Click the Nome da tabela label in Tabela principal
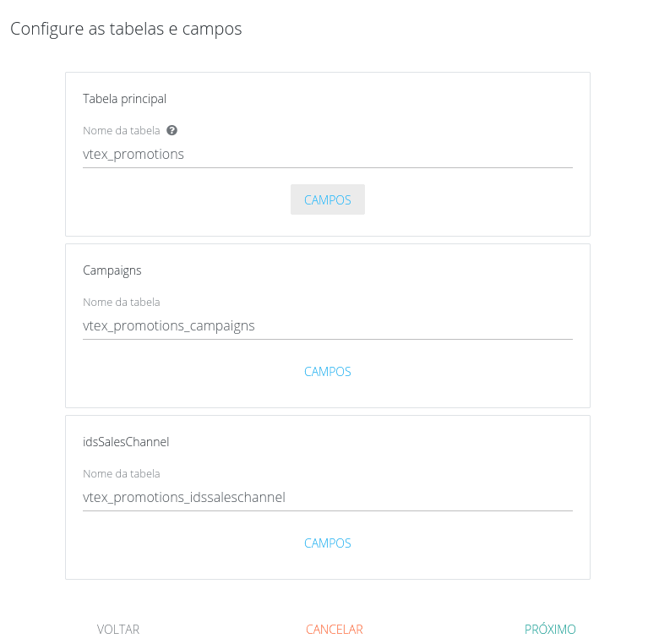This screenshot has height=644, width=659. tap(122, 131)
